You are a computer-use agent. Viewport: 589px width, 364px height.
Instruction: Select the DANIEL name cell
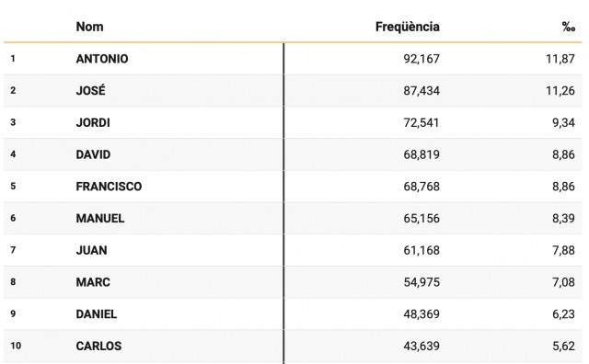96,313
